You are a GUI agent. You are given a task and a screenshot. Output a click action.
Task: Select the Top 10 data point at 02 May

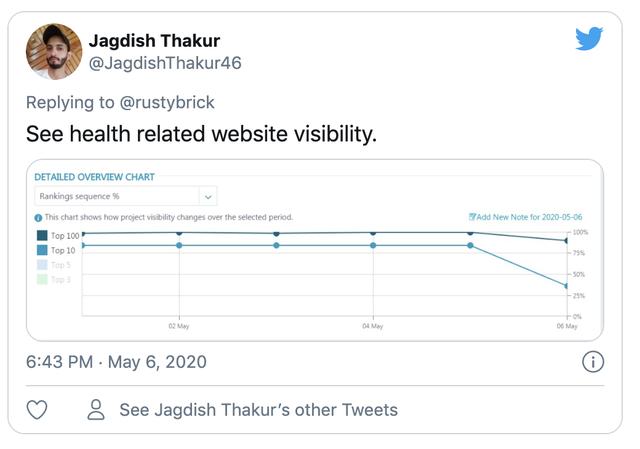(179, 245)
